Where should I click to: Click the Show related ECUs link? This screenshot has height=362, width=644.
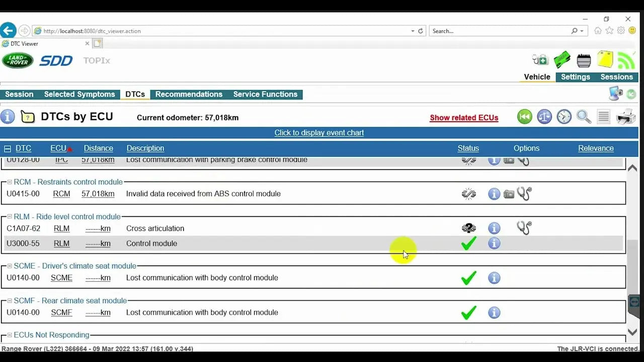(x=464, y=118)
